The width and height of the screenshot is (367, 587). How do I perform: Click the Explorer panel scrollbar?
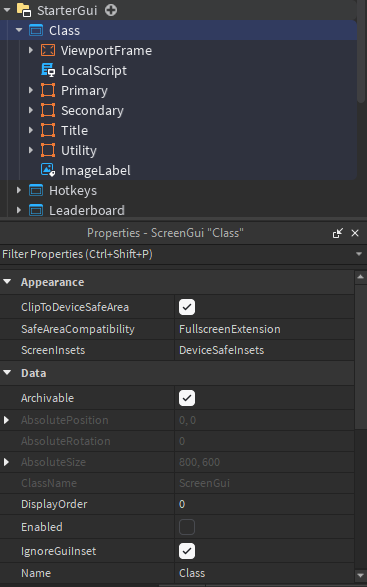coord(361,51)
